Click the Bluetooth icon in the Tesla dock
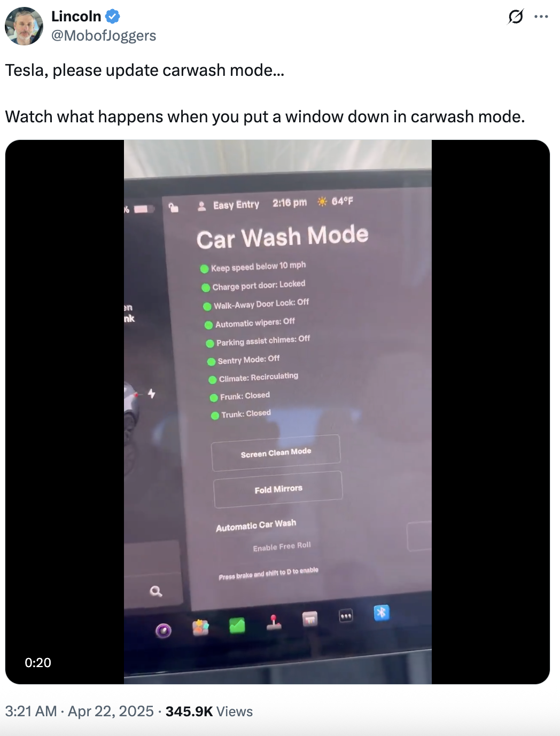560x736 pixels. tap(382, 613)
